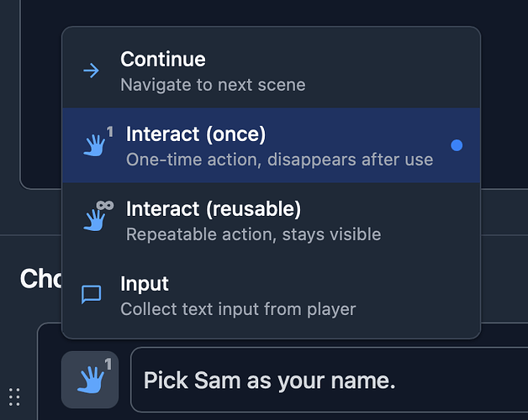Click the Interact (once) hand icon
528x420 pixels.
coord(95,146)
